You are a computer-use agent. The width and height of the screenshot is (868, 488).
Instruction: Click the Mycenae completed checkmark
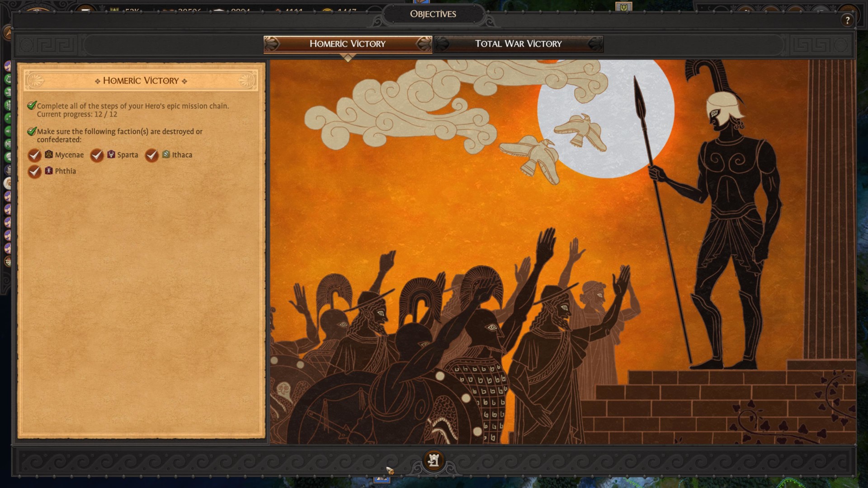coord(34,155)
